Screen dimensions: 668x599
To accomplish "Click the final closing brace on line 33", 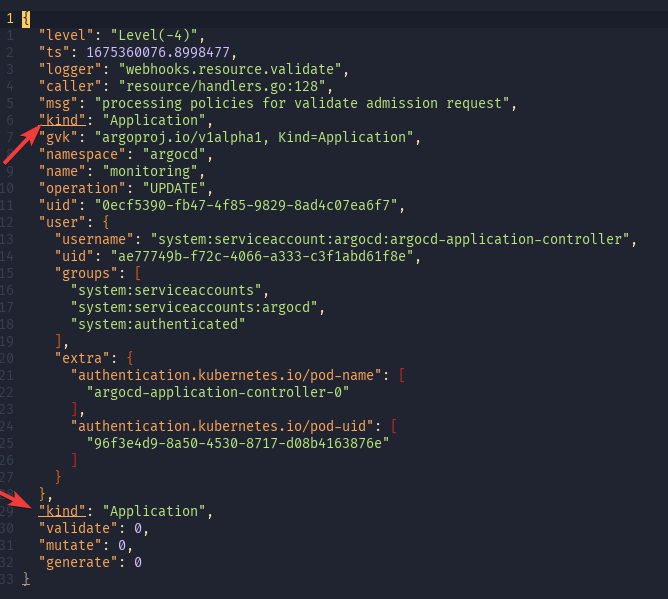I will coord(26,579).
